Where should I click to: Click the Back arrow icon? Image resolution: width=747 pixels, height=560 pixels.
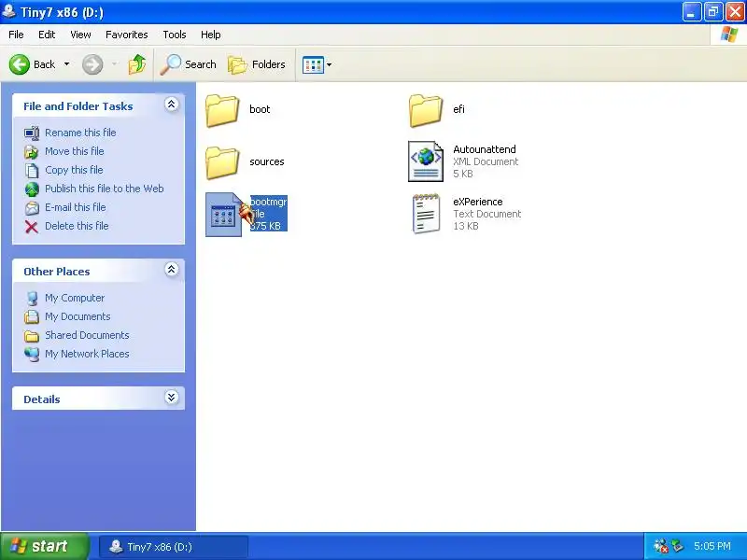pyautogui.click(x=20, y=64)
